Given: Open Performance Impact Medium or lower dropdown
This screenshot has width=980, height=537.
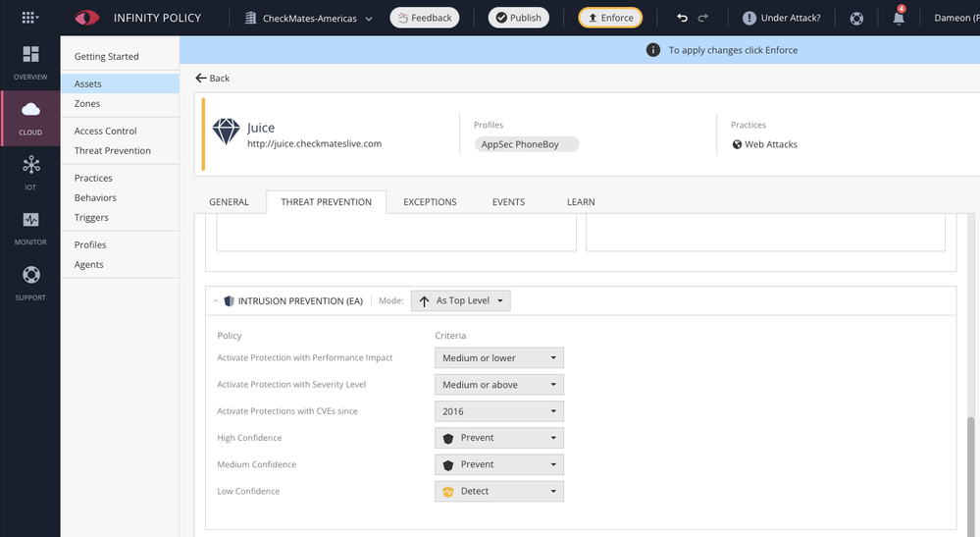Looking at the screenshot, I should point(499,358).
